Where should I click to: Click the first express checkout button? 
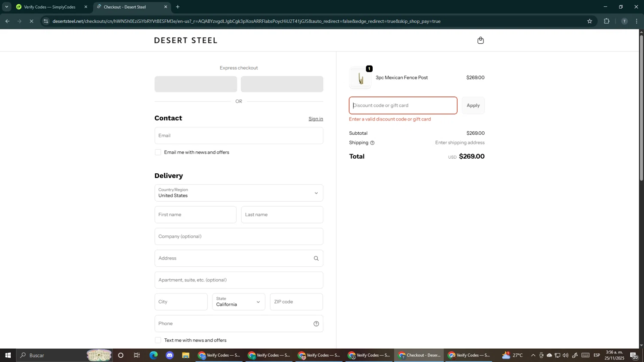click(x=196, y=84)
